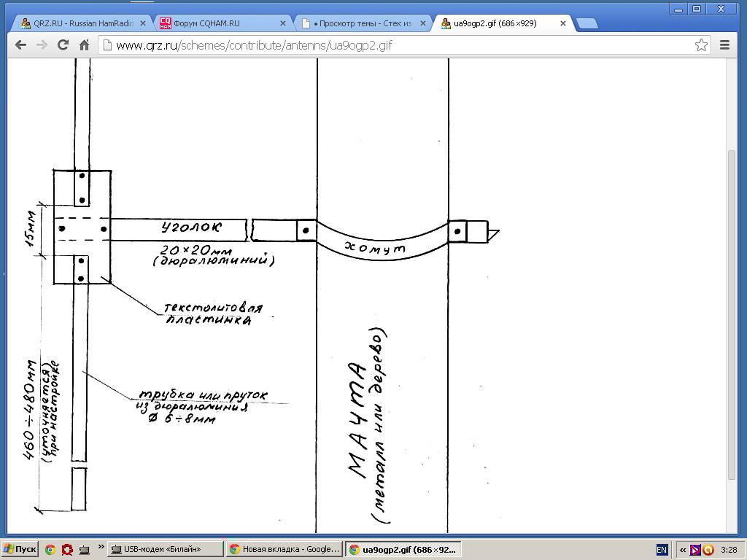Open a new browser tab

[587, 23]
